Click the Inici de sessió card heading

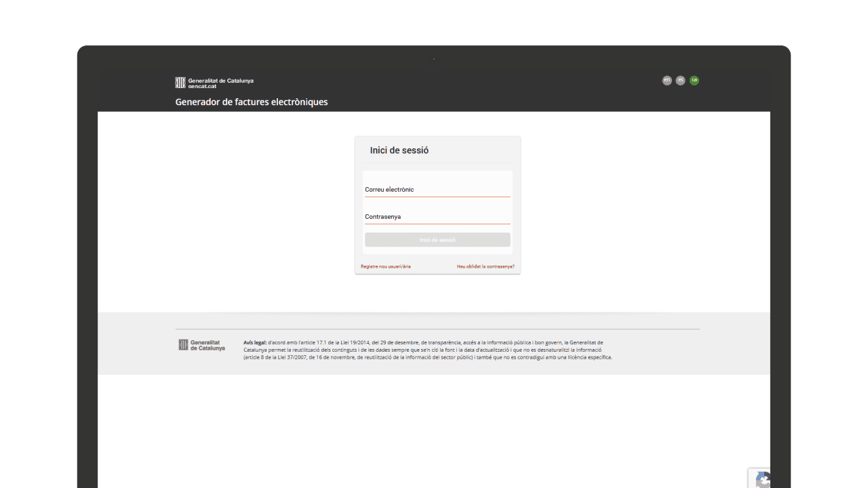click(399, 150)
